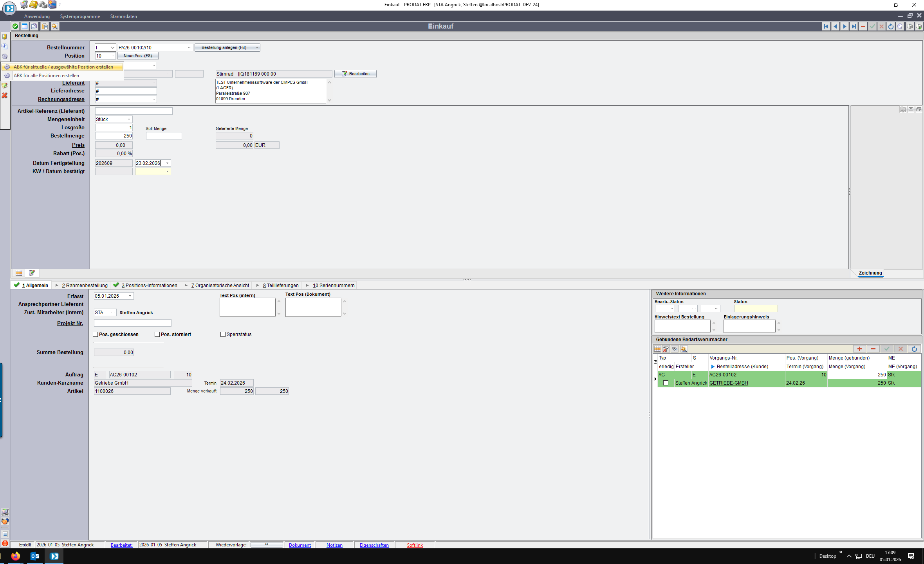This screenshot has height=564, width=924.
Task: Click the magic wand search icon in top toolbar
Action: 55,26
